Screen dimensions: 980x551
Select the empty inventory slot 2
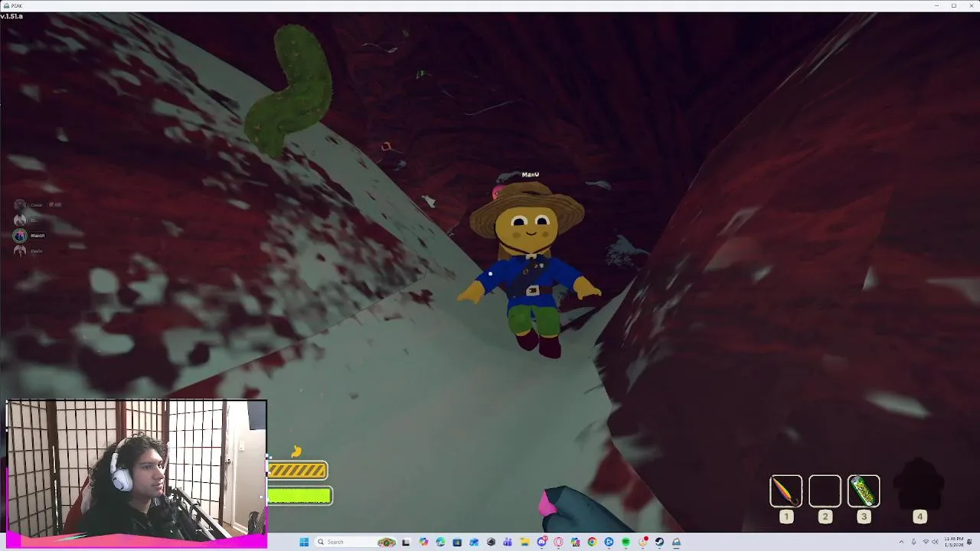click(825, 491)
